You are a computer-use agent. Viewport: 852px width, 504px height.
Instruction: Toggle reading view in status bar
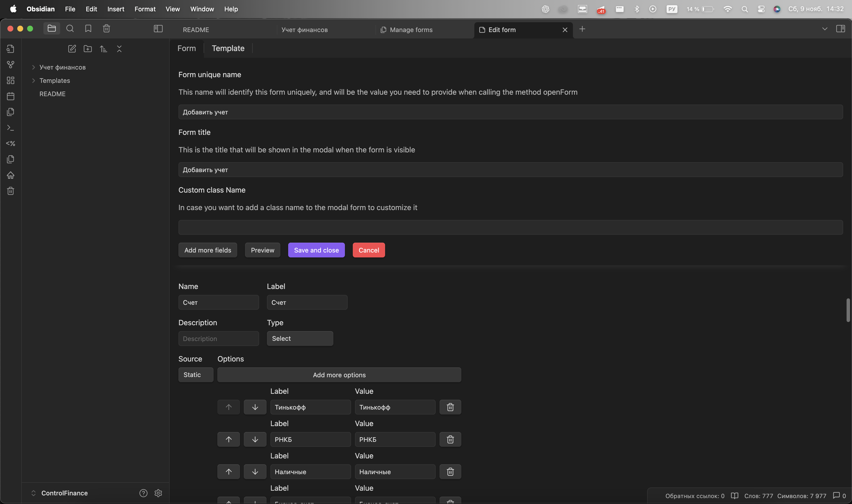[x=734, y=496]
